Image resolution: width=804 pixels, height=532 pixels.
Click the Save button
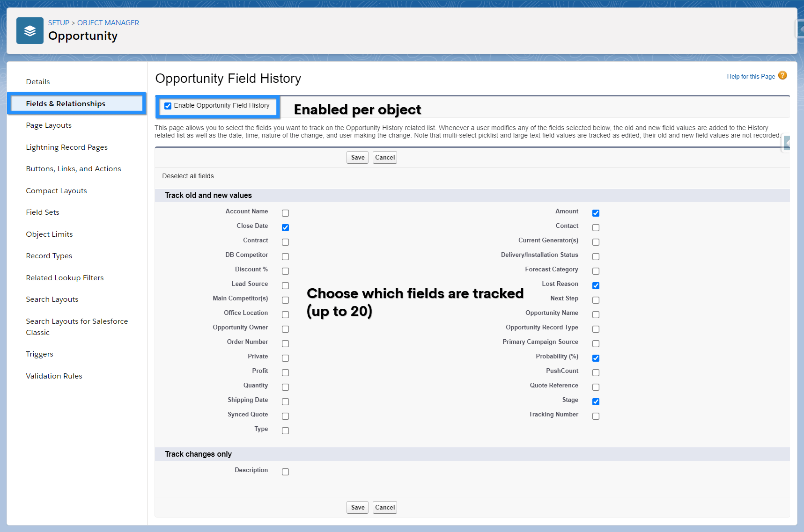pos(357,157)
